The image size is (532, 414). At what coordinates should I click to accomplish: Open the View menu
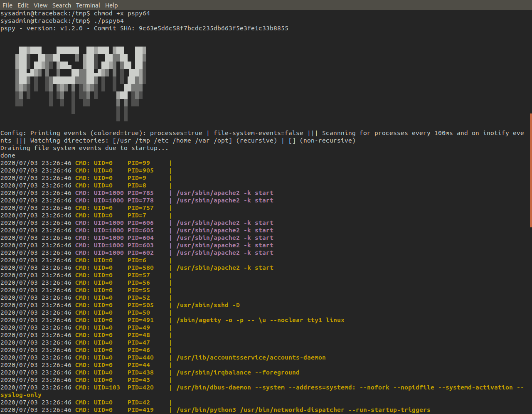click(x=40, y=5)
